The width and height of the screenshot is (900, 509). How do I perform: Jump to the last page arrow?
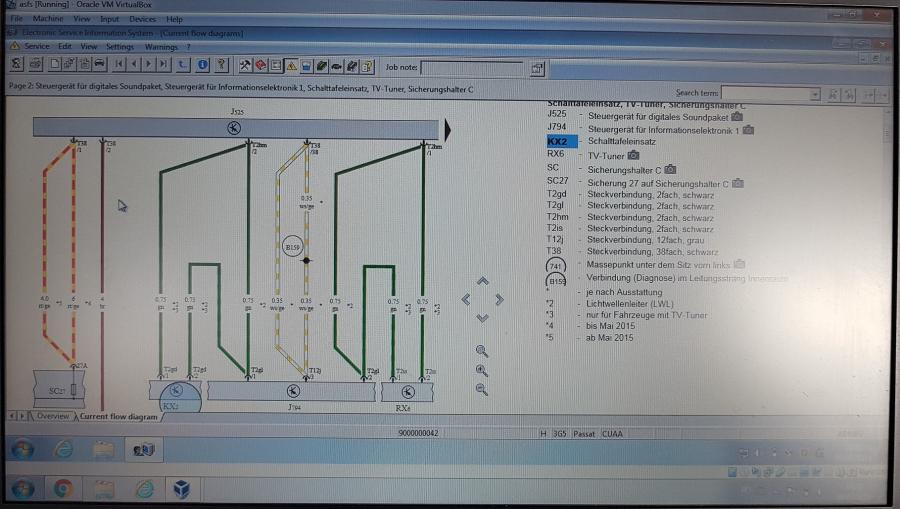[x=164, y=64]
